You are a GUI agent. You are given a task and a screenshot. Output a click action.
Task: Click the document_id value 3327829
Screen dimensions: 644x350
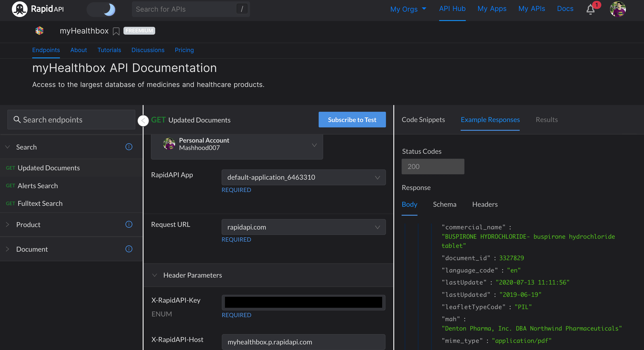[x=511, y=258]
